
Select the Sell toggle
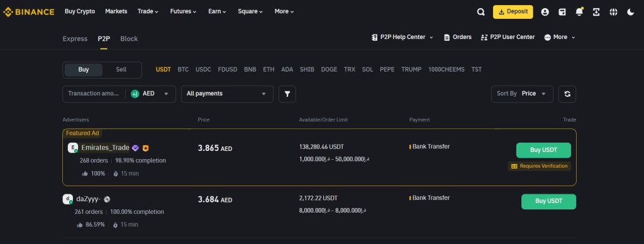[121, 70]
